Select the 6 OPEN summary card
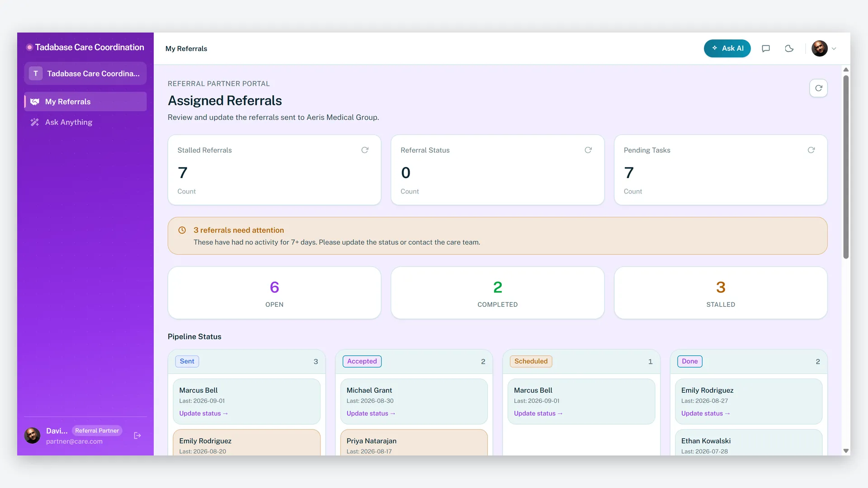This screenshot has height=488, width=868. (274, 293)
